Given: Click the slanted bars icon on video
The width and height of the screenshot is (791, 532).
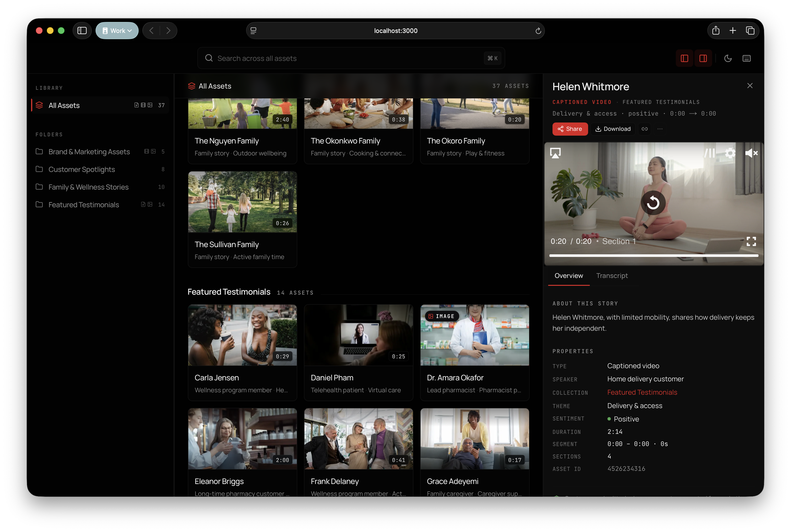Looking at the screenshot, I should click(x=709, y=153).
